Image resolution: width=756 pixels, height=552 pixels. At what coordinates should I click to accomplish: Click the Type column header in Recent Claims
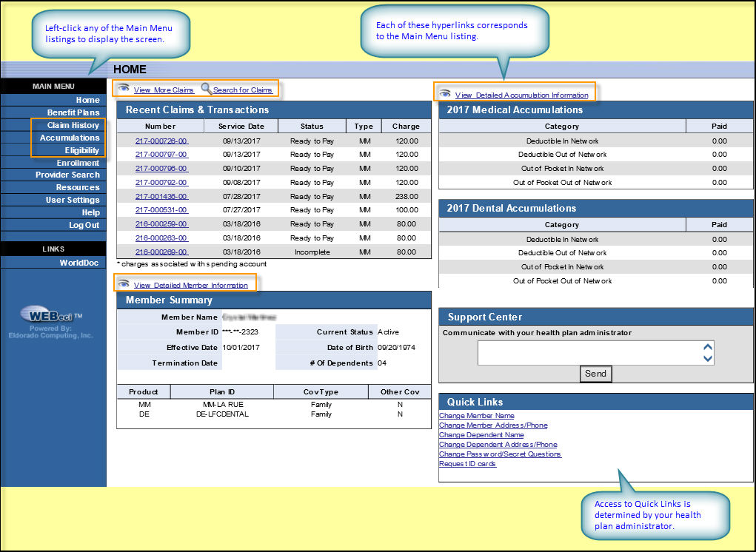[364, 127]
